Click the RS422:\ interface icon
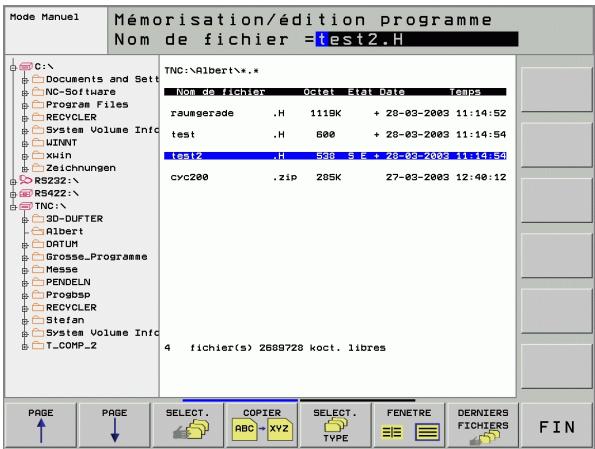Image resolution: width=595 pixels, height=449 pixels. (26, 194)
